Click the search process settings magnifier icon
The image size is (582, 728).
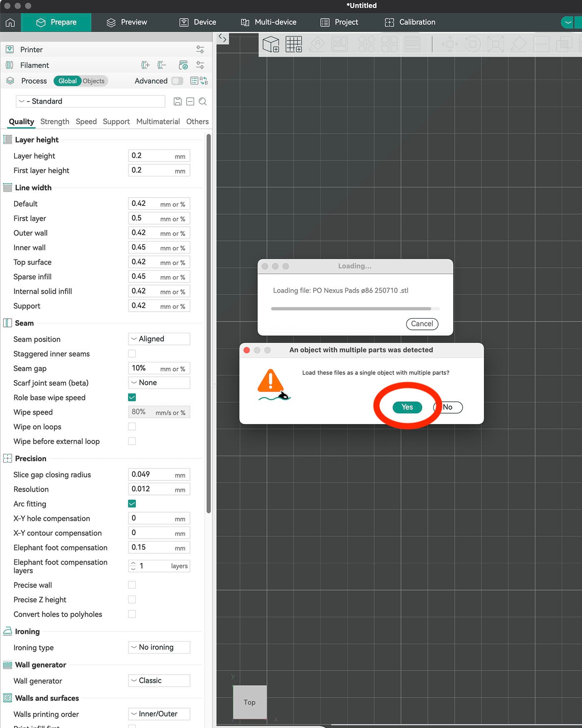(x=203, y=102)
